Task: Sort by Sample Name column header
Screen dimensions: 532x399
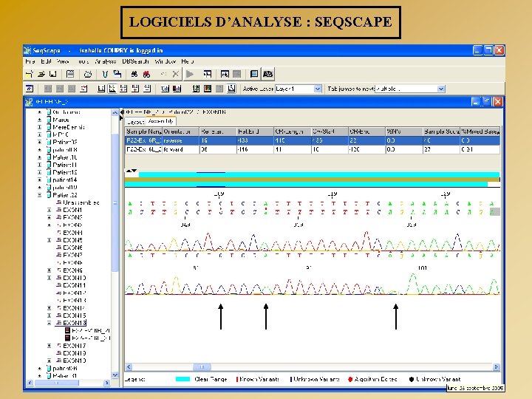Action: coord(144,132)
